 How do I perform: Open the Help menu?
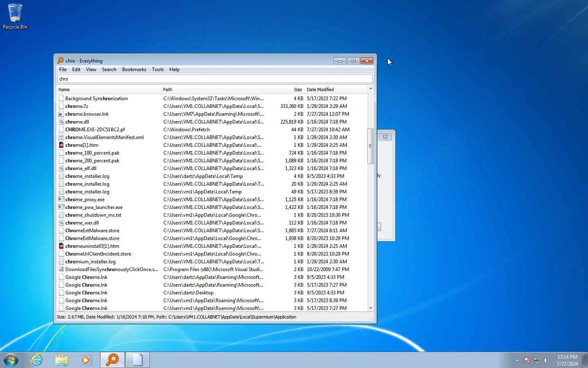174,70
